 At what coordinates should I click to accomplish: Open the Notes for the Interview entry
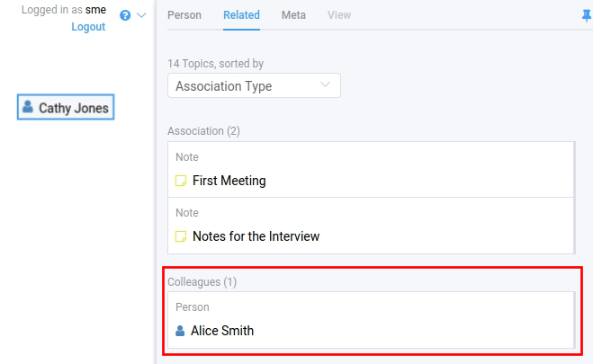[256, 236]
